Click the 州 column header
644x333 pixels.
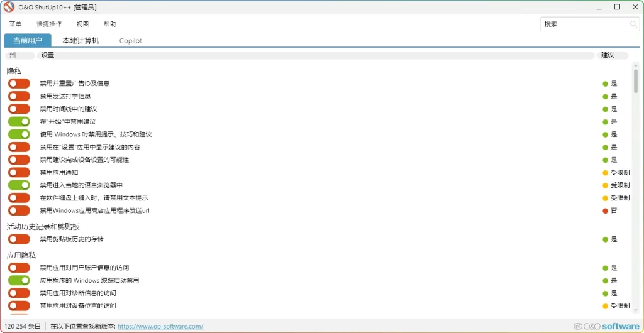click(19, 55)
